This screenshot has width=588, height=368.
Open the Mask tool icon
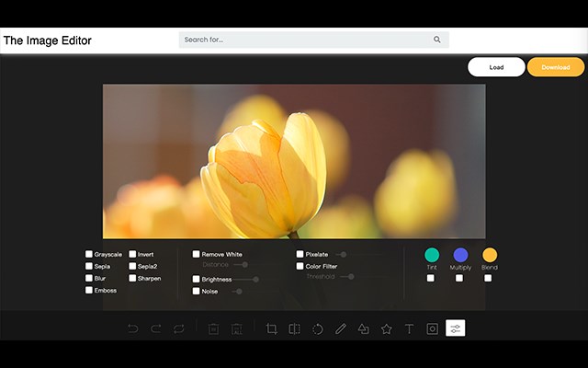click(x=432, y=329)
